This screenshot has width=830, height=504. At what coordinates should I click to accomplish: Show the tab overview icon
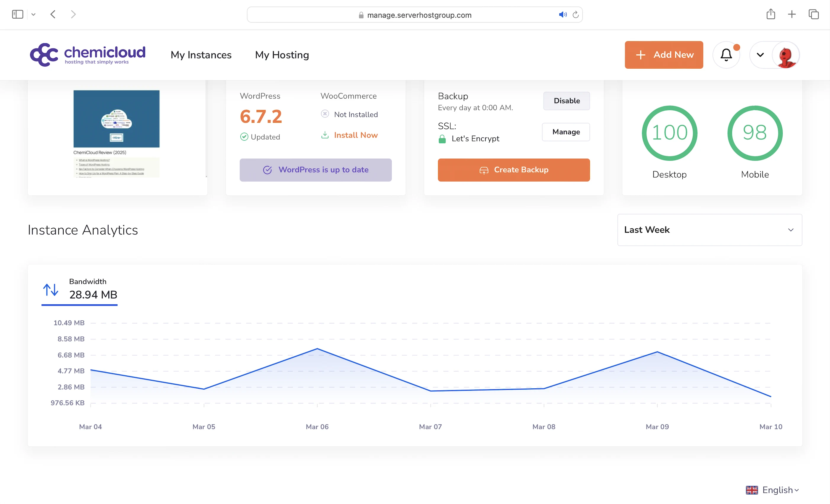pos(813,14)
